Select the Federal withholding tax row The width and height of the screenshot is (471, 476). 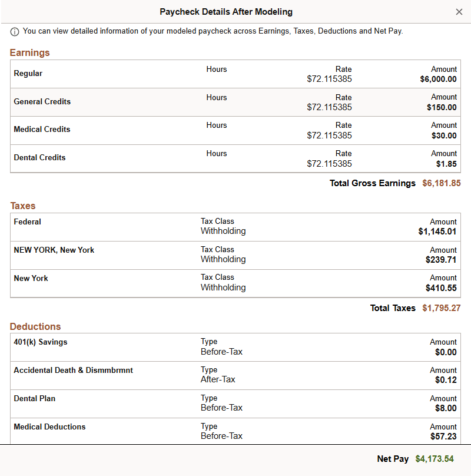pyautogui.click(x=235, y=226)
